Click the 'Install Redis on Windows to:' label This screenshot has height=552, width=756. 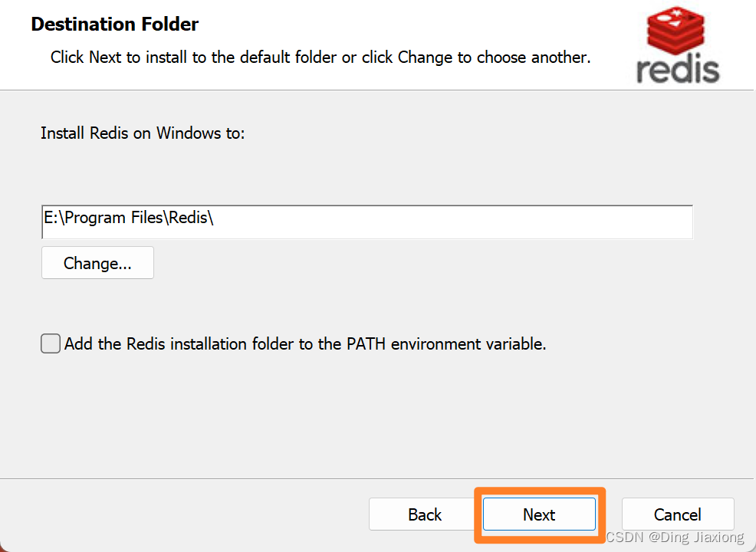[143, 133]
